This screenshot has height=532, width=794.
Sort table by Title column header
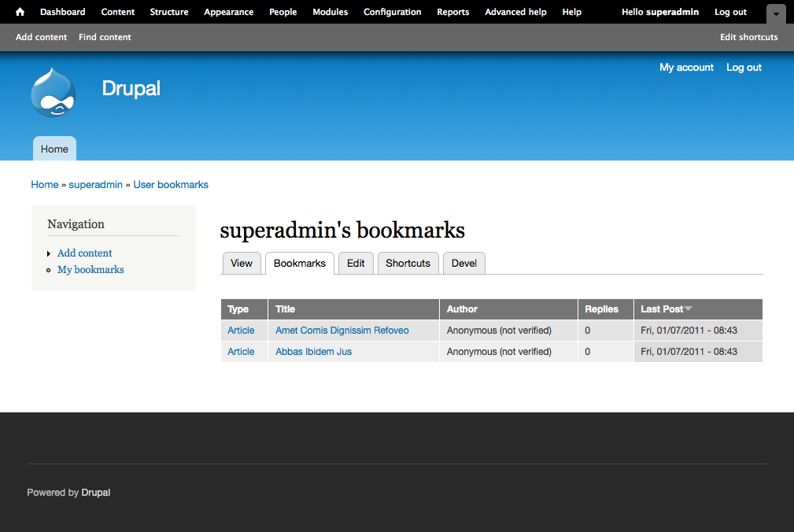point(285,309)
